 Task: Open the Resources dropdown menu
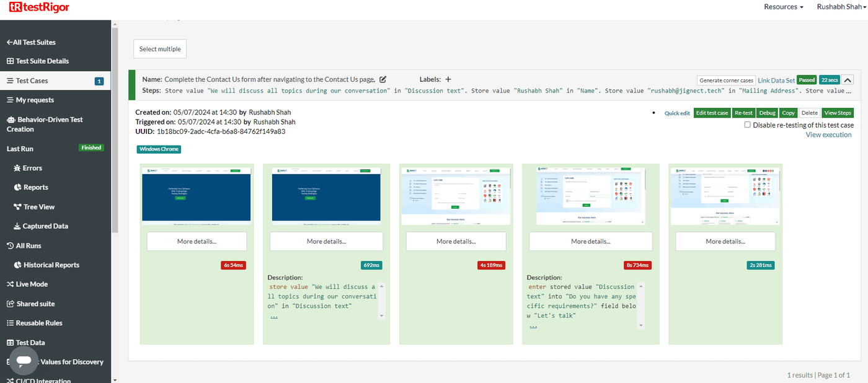pos(784,7)
